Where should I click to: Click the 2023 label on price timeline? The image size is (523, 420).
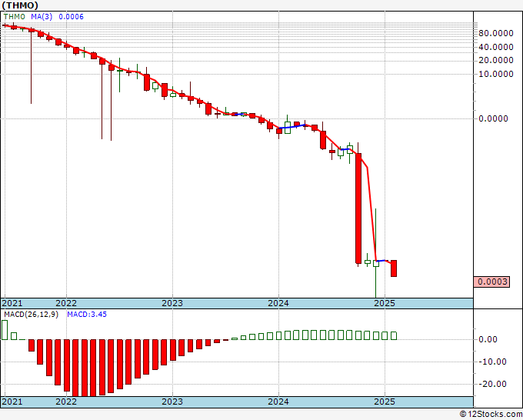pyautogui.click(x=172, y=303)
